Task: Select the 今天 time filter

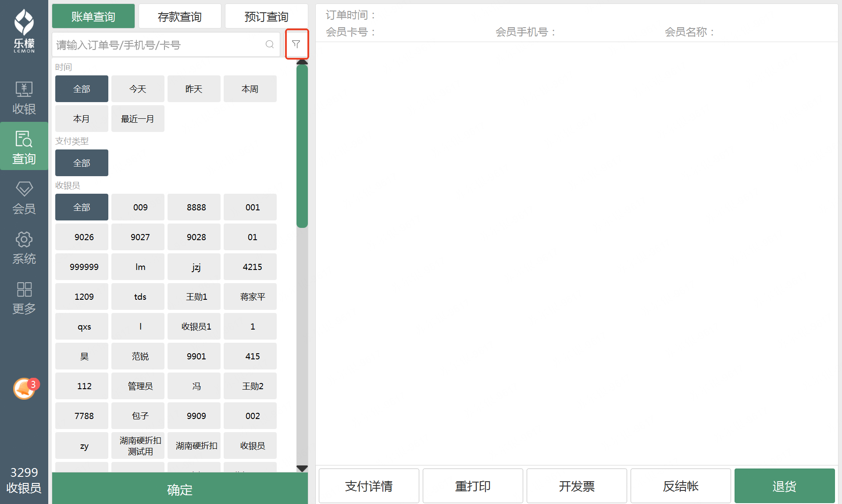Action: click(x=138, y=89)
